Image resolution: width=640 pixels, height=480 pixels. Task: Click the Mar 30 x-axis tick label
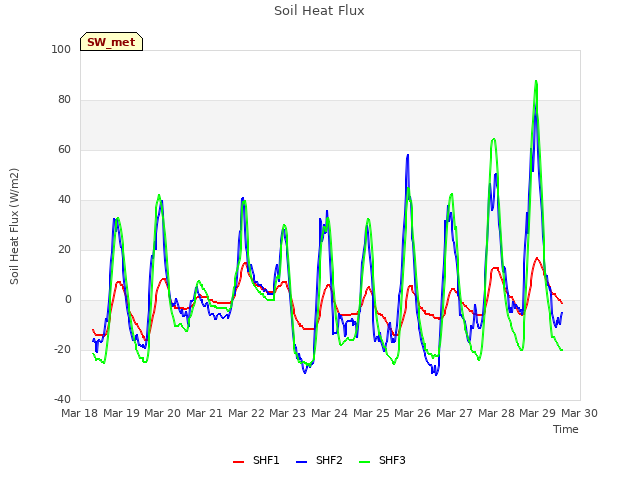point(579,413)
